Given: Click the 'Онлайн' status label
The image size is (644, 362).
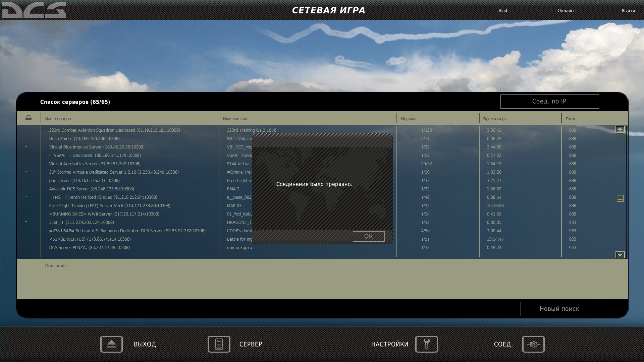Looking at the screenshot, I should [x=565, y=11].
